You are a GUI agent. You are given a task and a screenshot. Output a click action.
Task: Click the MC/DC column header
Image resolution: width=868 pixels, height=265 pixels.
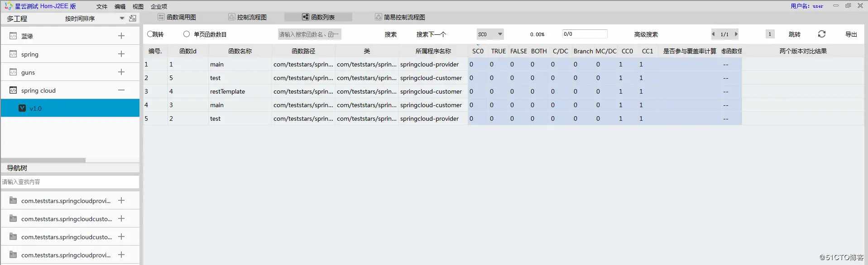click(606, 51)
